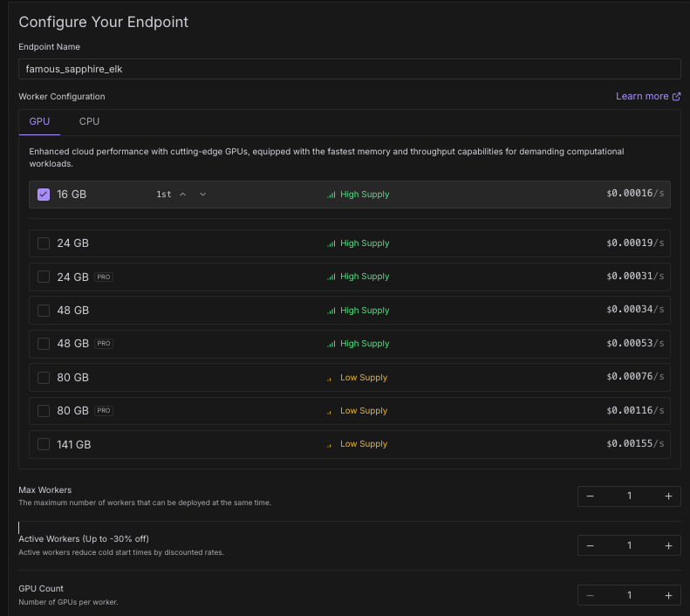Increase Active Workers with plus button
Screen dimensions: 690x616
pyautogui.click(x=668, y=545)
